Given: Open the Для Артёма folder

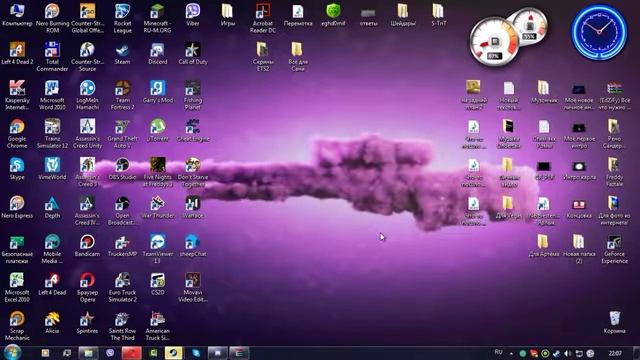Looking at the screenshot, I should (x=544, y=245).
